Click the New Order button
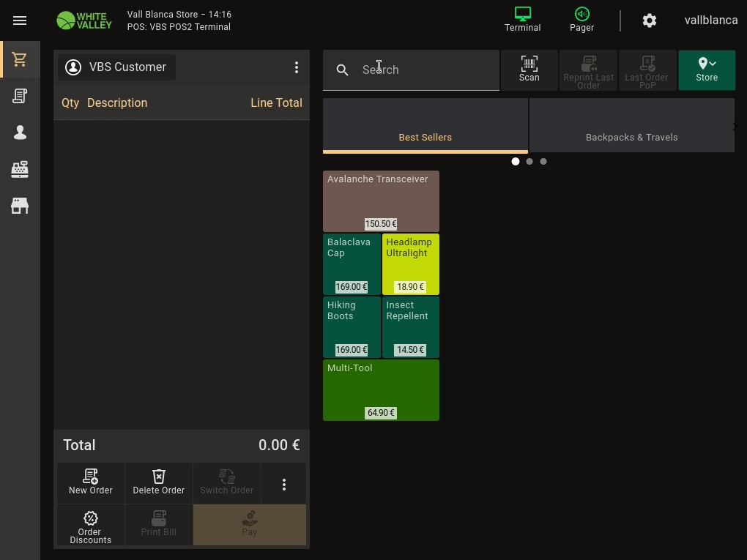 point(91,482)
